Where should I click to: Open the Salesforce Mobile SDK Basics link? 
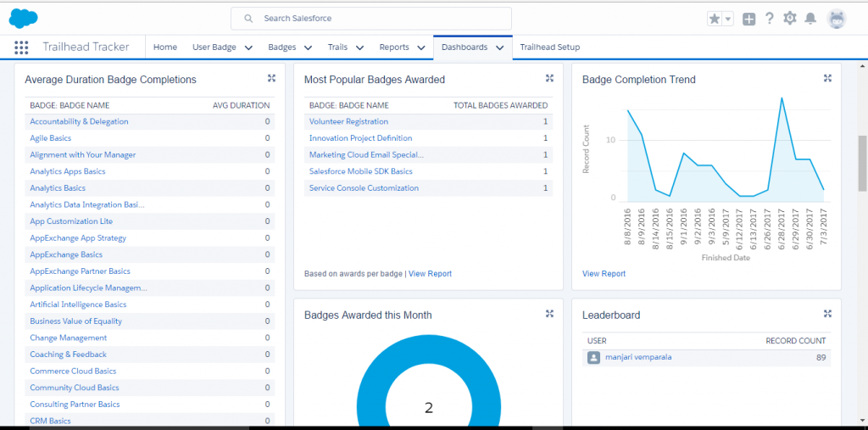(x=361, y=171)
